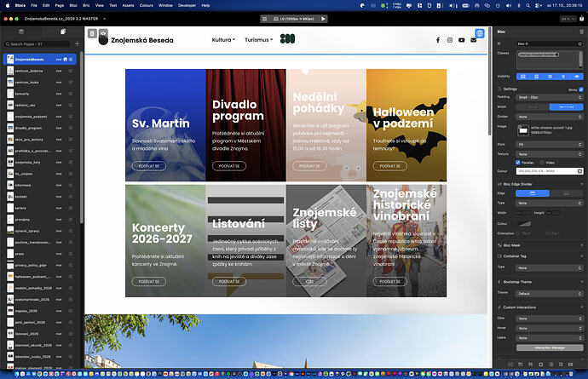Select the bottom Edge option in Bloc Edge Divider
588x379 pixels.
566,193
